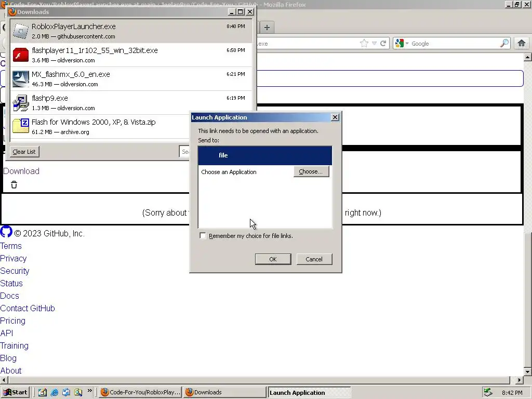Open the Contact GitHub link
The height and width of the screenshot is (399, 532).
pos(28,308)
